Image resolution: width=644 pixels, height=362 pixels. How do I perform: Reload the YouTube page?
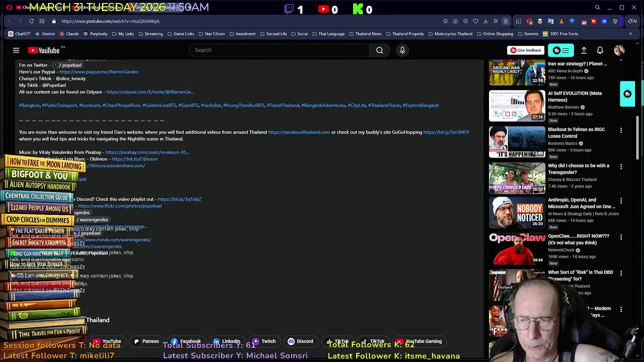(31, 21)
